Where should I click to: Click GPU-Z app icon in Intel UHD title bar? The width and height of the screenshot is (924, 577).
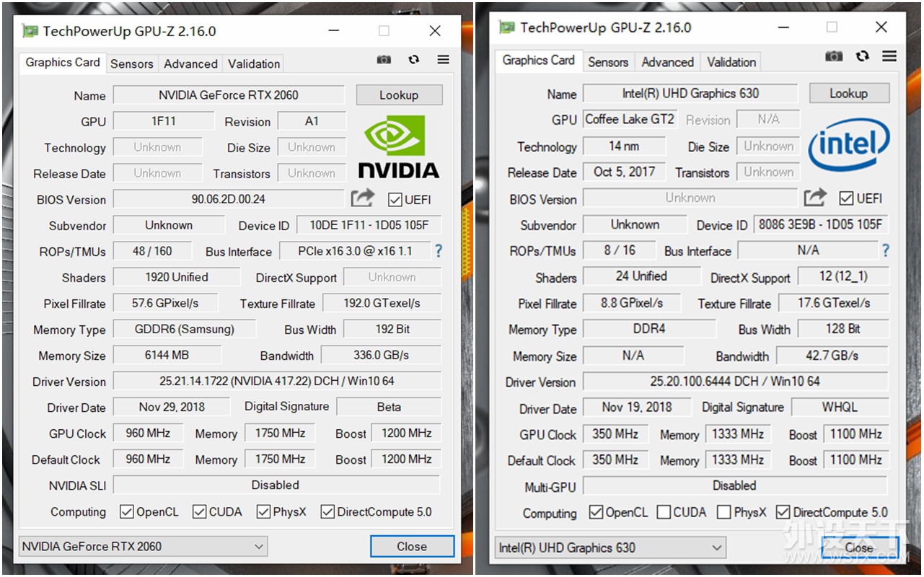coord(507,27)
